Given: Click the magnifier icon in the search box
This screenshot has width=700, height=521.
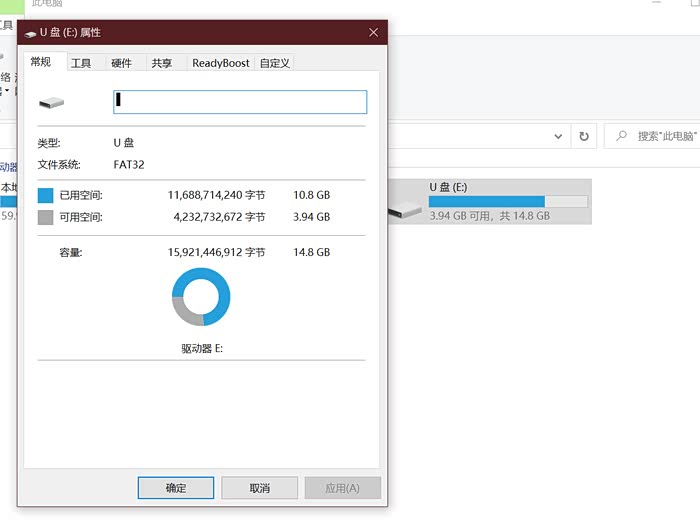Looking at the screenshot, I should click(x=622, y=136).
